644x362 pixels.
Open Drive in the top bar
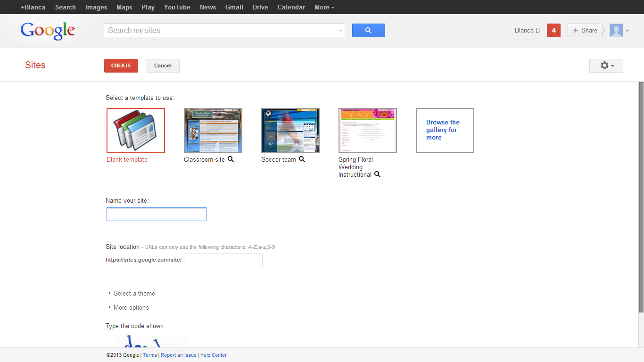pos(260,7)
